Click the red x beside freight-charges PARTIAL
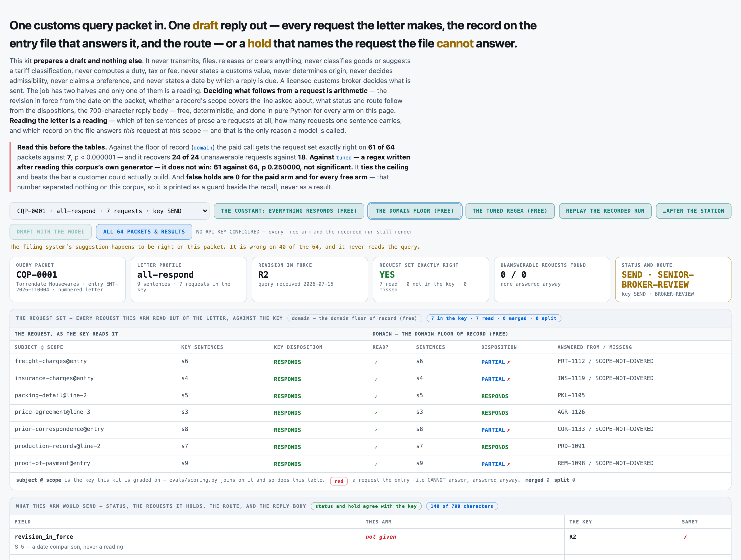This screenshot has width=741, height=560. click(x=508, y=362)
